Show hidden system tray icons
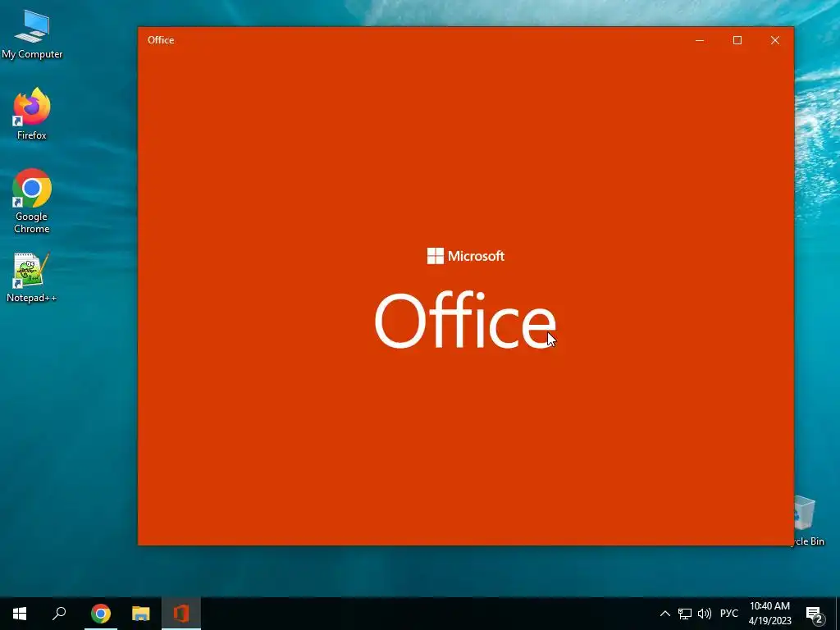This screenshot has width=840, height=630. pyautogui.click(x=664, y=614)
